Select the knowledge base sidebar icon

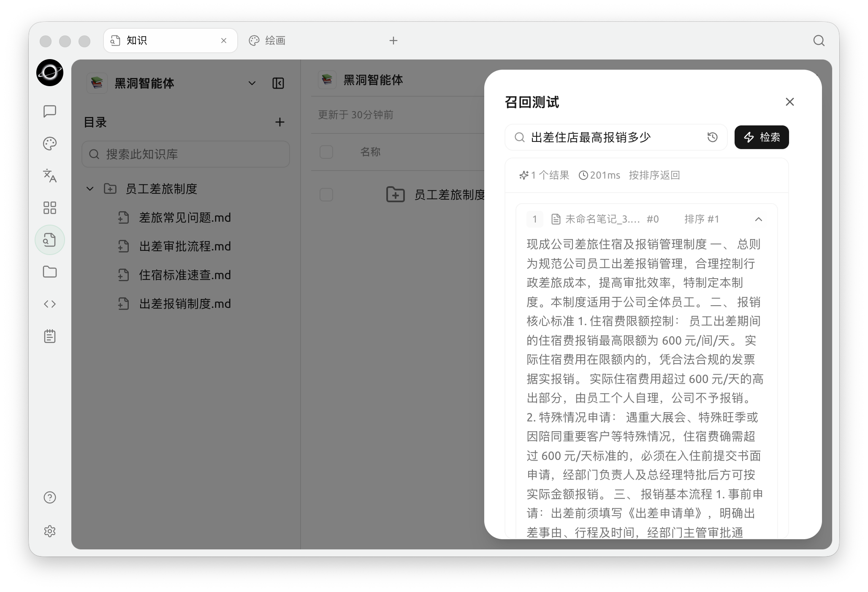click(50, 240)
